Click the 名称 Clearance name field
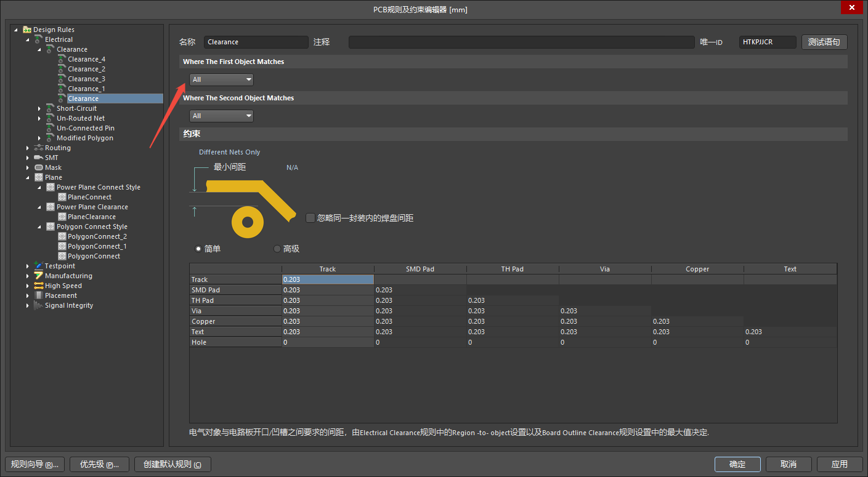Image resolution: width=868 pixels, height=477 pixels. click(256, 42)
